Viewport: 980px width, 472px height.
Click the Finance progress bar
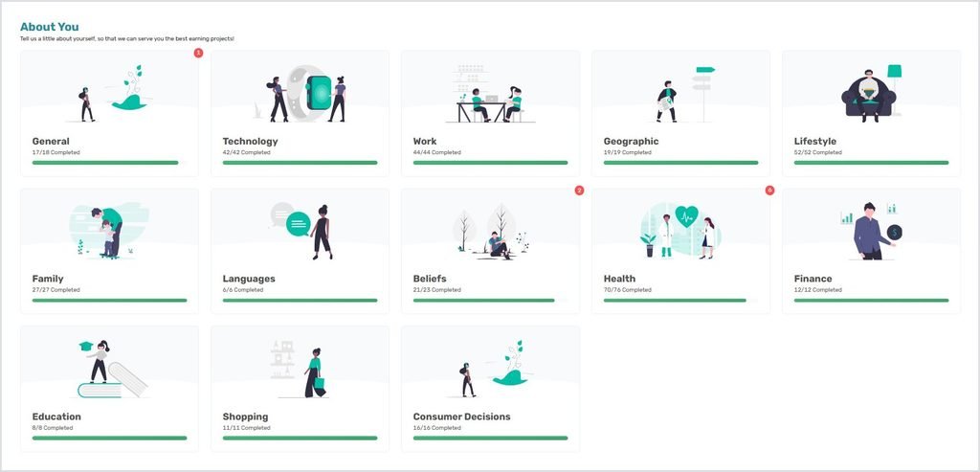pyautogui.click(x=871, y=300)
